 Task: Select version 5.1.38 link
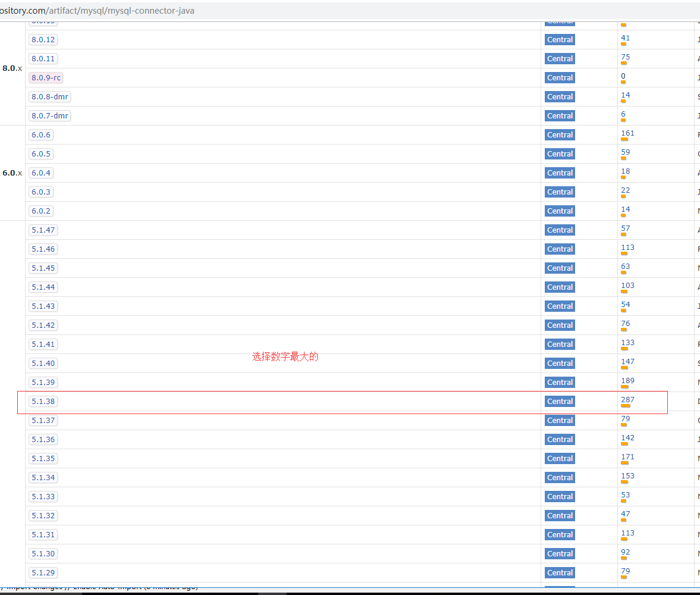43,402
